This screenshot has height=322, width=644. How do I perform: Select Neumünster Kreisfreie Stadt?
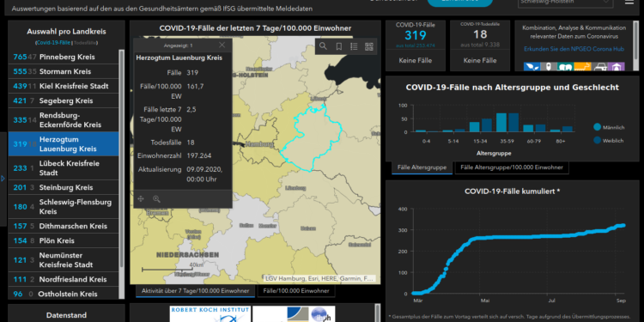pyautogui.click(x=64, y=260)
